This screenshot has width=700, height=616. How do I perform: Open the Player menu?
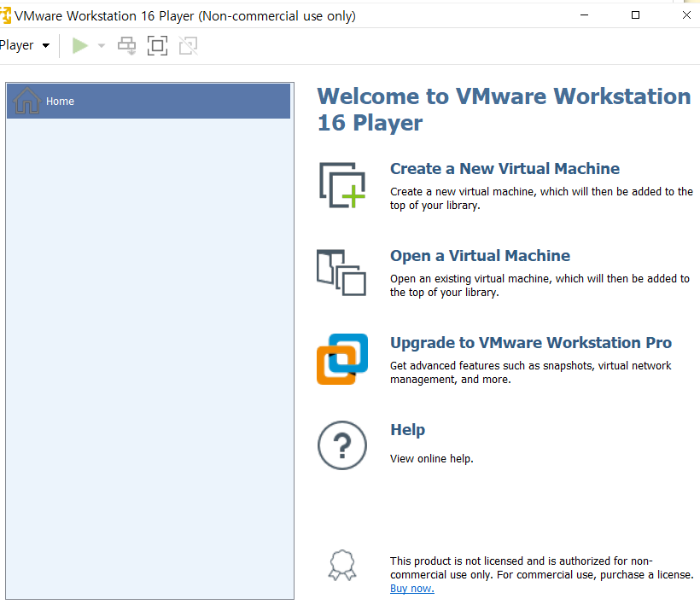tap(25, 45)
